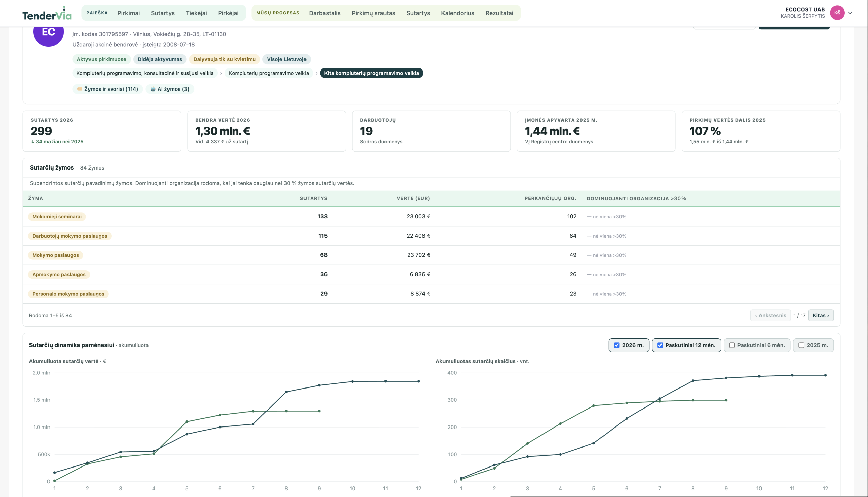Image resolution: width=868 pixels, height=497 pixels.
Task: Select the Personalo mokymo paslaugos tag
Action: tap(68, 294)
